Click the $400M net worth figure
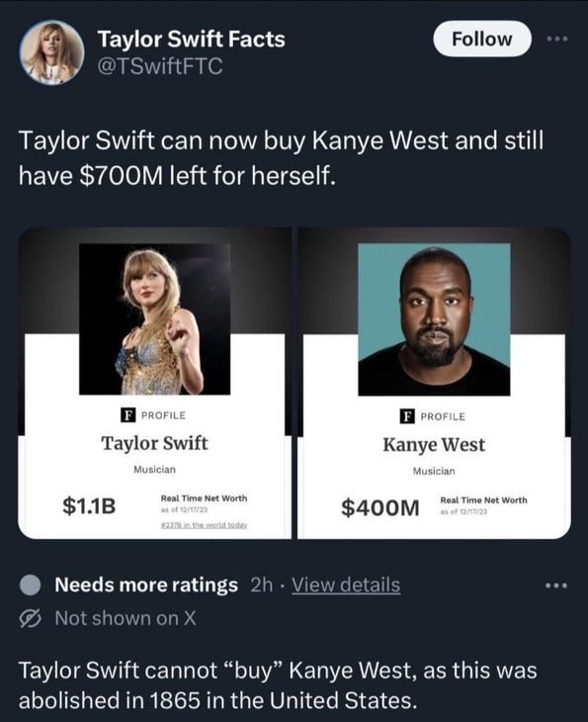Screen dimensions: 588x722 point(380,507)
